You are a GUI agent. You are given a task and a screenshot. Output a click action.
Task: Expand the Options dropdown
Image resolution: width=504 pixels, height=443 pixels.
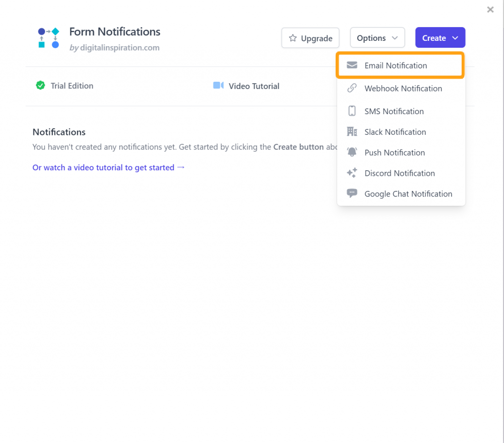point(377,38)
